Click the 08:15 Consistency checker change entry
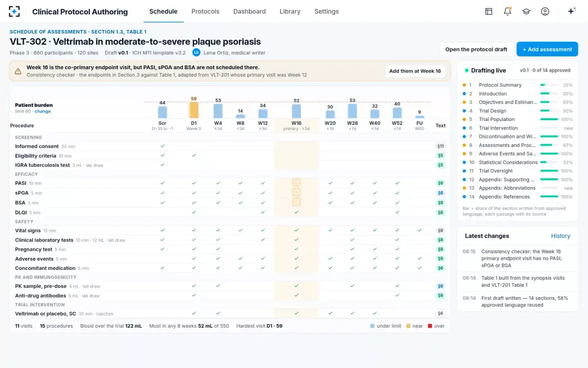The image size is (588, 368). [x=517, y=259]
